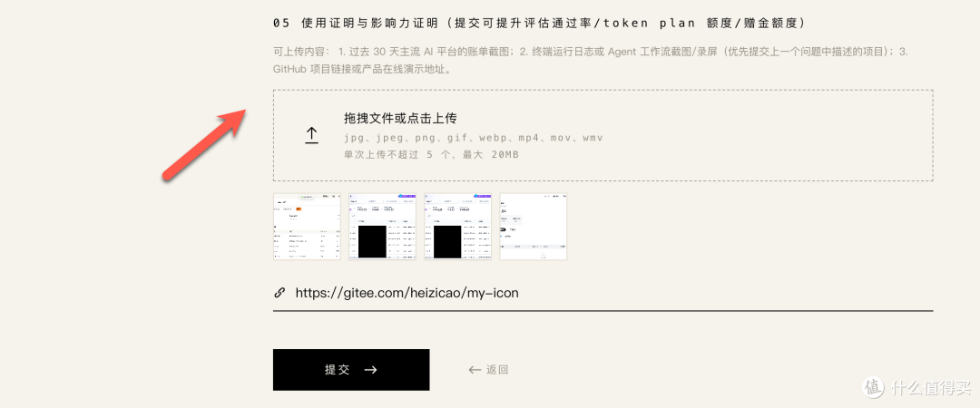Click the 拖拽文件或点击上传 text
This screenshot has width=980, height=408.
point(403,119)
